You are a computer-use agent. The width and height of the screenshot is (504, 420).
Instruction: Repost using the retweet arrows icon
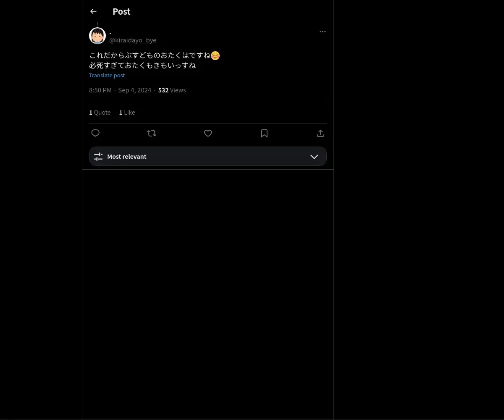pyautogui.click(x=152, y=133)
